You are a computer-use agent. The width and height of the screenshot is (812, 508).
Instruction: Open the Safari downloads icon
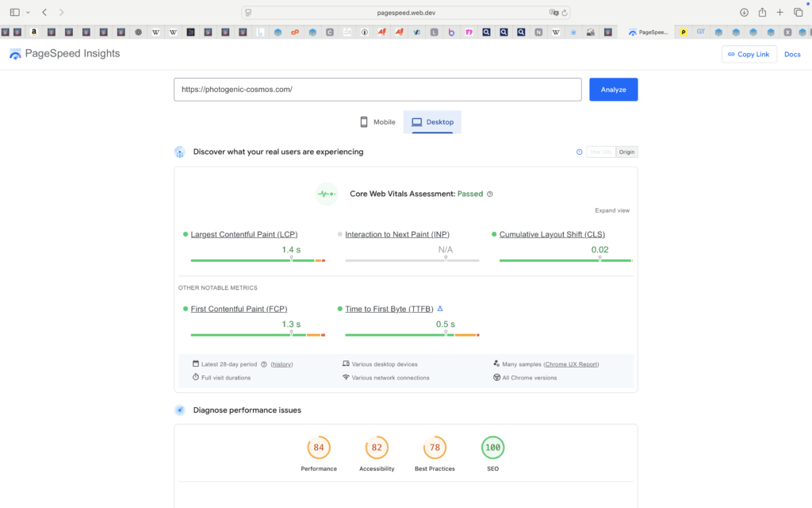(744, 12)
